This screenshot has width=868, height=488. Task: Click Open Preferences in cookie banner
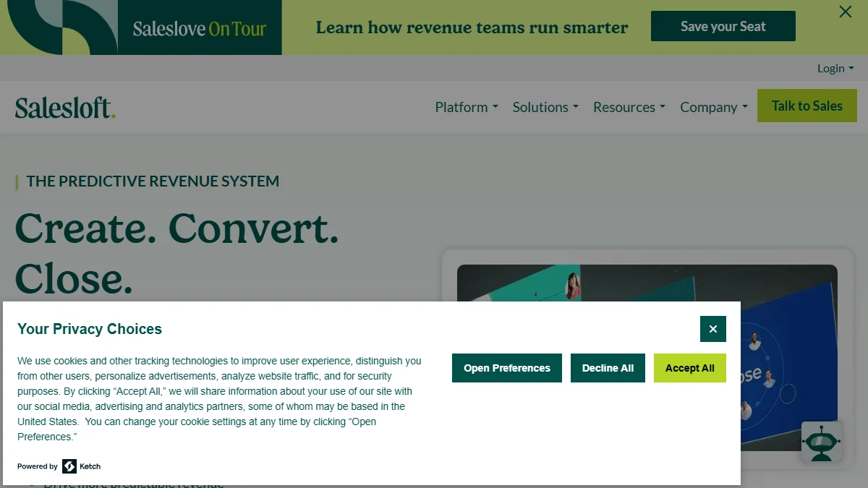(x=507, y=368)
